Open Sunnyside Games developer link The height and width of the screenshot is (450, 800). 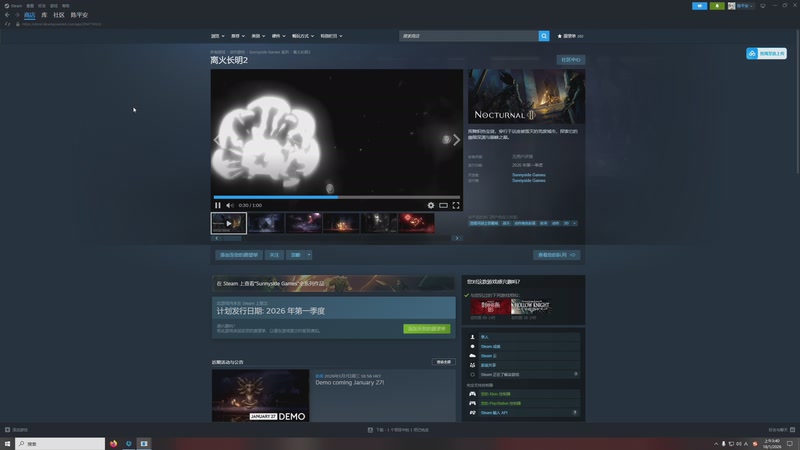(x=529, y=174)
